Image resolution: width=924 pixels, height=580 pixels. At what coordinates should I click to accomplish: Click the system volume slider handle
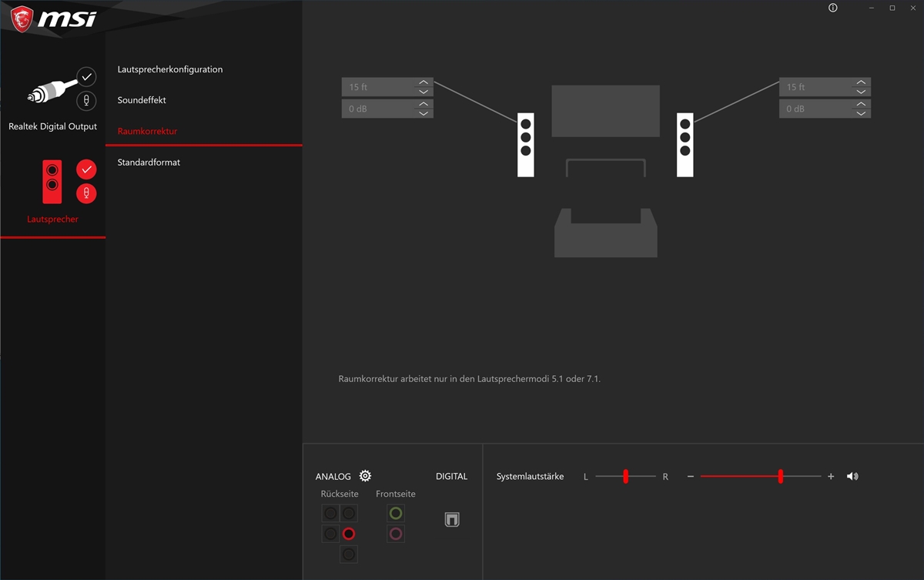coord(781,477)
